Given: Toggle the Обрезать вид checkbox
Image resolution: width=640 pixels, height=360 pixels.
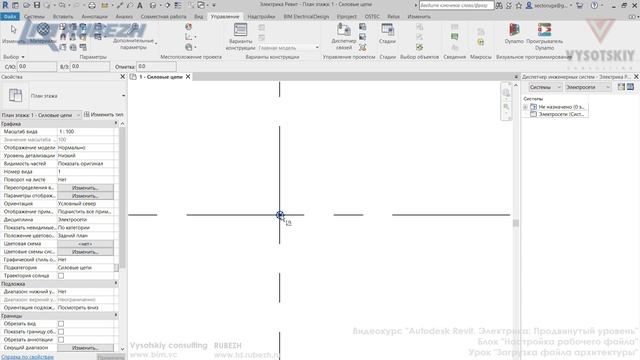Looking at the screenshot, I should (61, 324).
